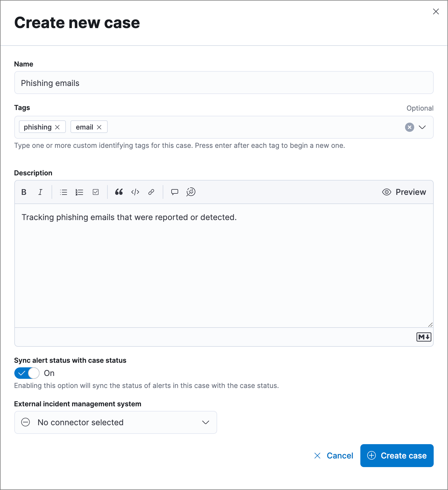This screenshot has height=490, width=448.
Task: Insert a block quote
Action: (119, 192)
